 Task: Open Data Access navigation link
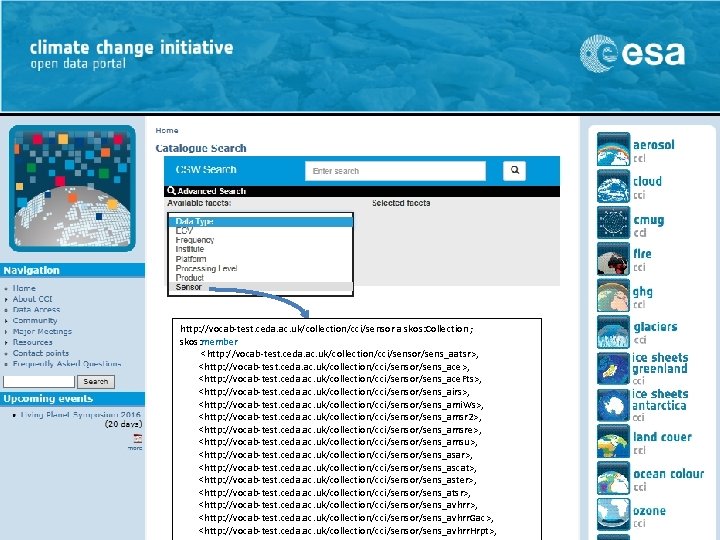(36, 309)
